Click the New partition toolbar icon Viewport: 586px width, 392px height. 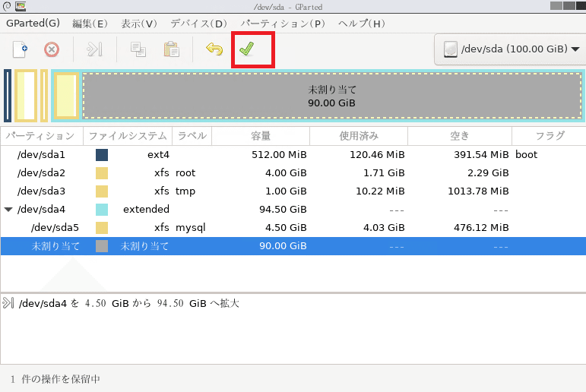tap(21, 49)
